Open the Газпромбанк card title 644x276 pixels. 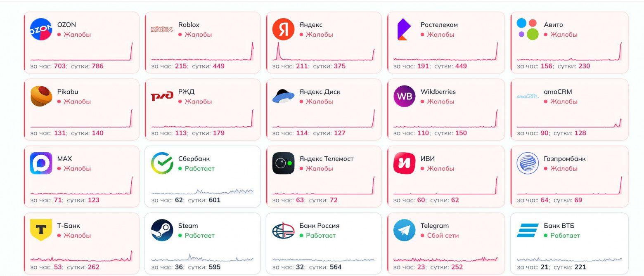coord(565,159)
